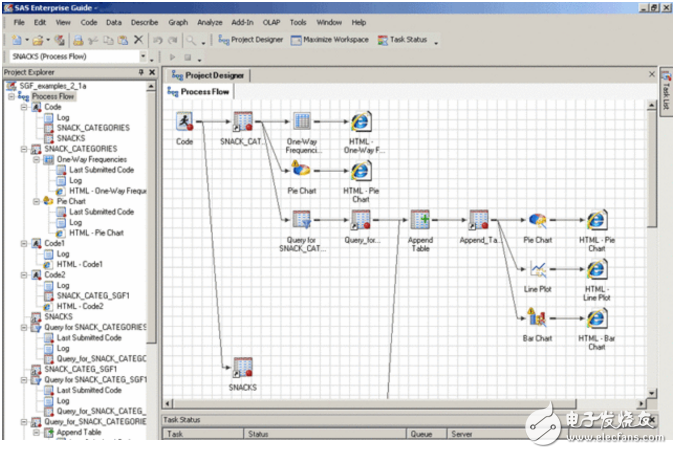Collapse the Process Flow tree node
673x454 pixels.
coord(11,96)
